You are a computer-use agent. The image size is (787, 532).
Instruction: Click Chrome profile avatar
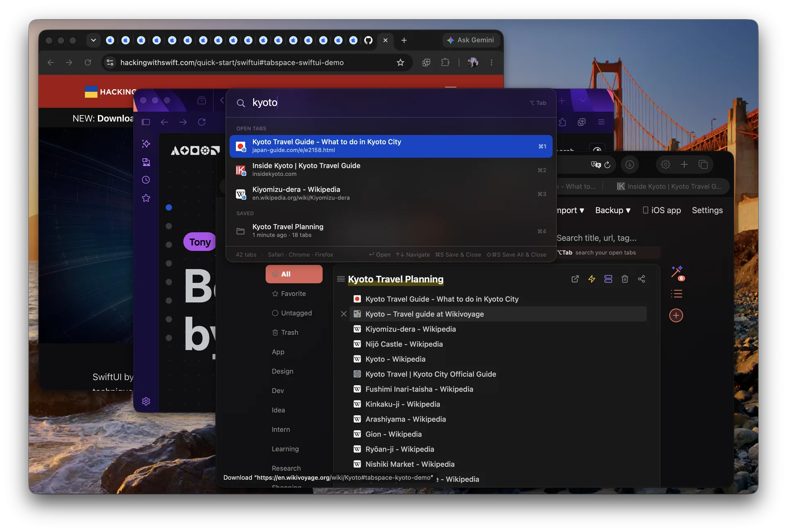pos(473,62)
